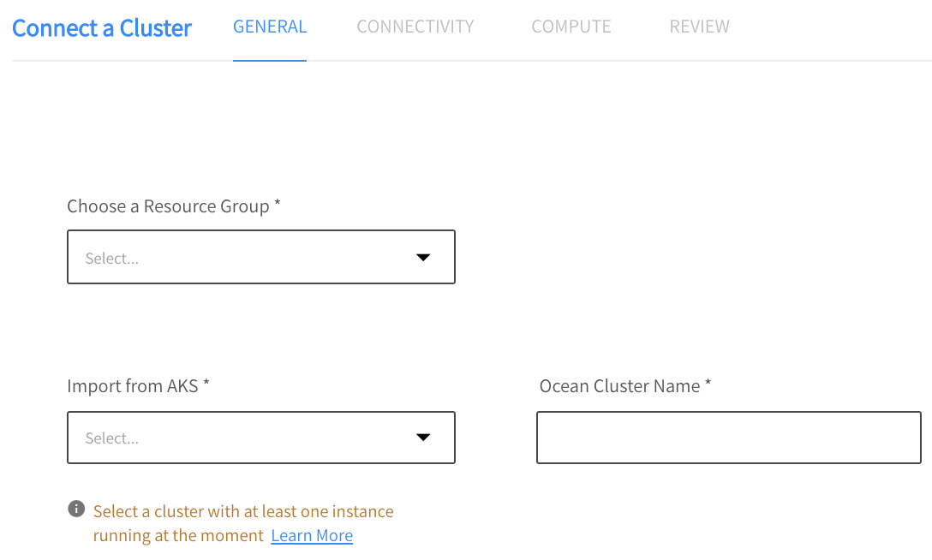
Task: Click the info icon beside the cluster warning
Action: coord(76,509)
